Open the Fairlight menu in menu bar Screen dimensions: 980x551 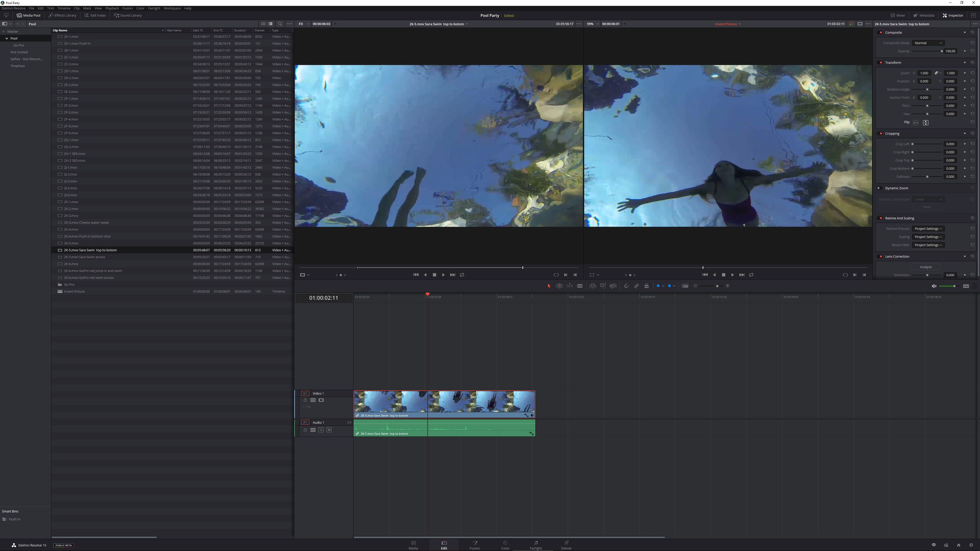tap(154, 8)
